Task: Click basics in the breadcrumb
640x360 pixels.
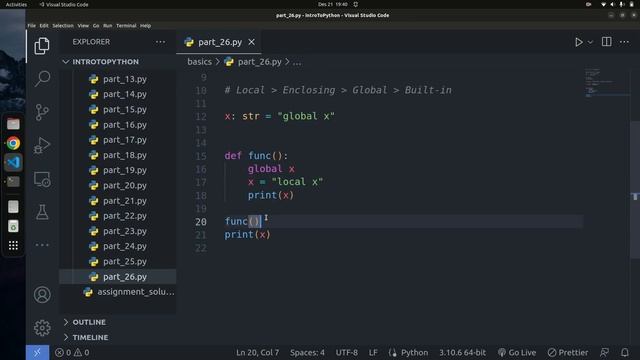Action: tap(199, 62)
